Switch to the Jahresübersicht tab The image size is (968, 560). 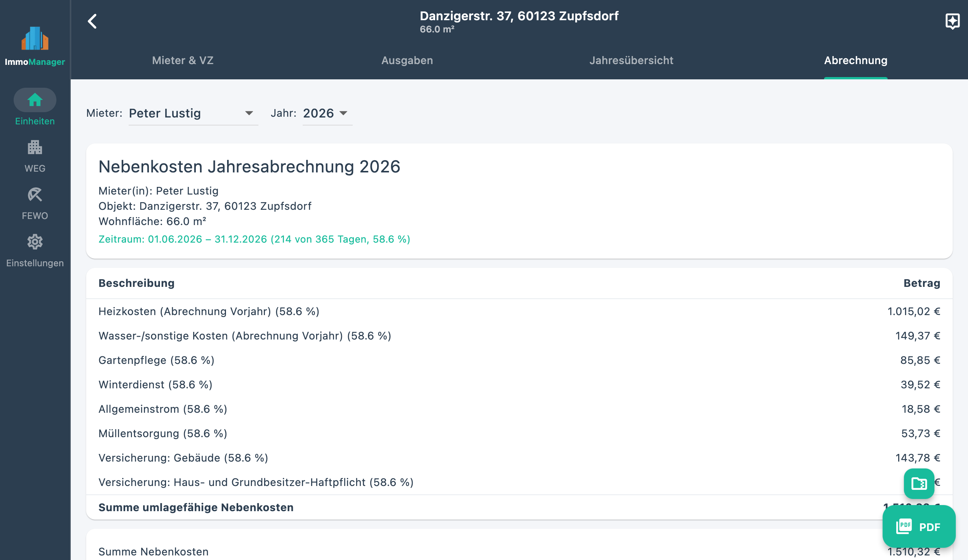pyautogui.click(x=631, y=61)
